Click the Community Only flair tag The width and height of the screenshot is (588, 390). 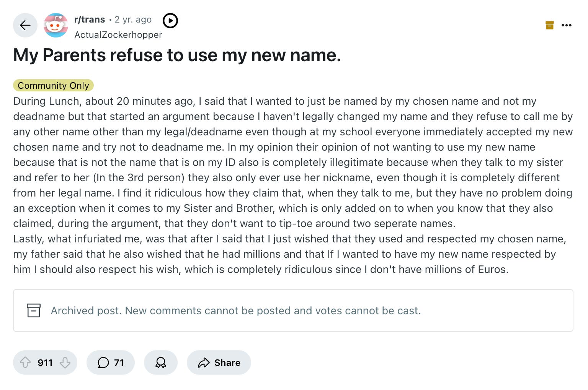[x=53, y=85]
